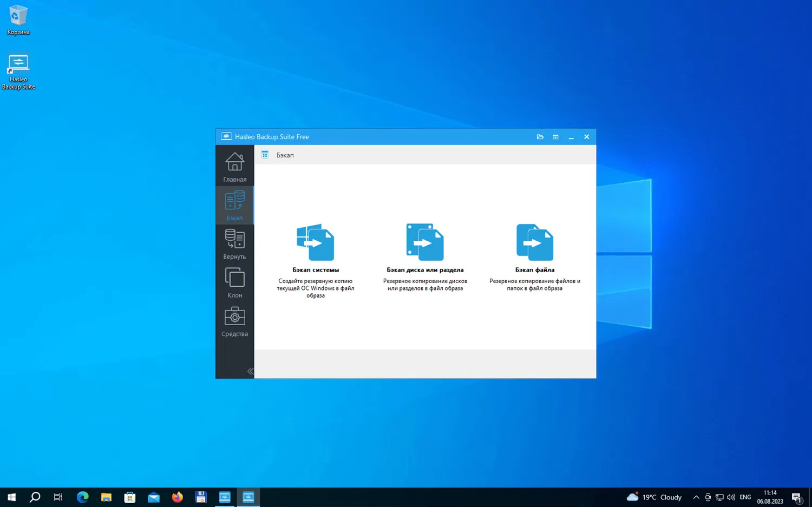Click the Бэкап файла title text
This screenshot has height=507, width=812.
coord(535,270)
